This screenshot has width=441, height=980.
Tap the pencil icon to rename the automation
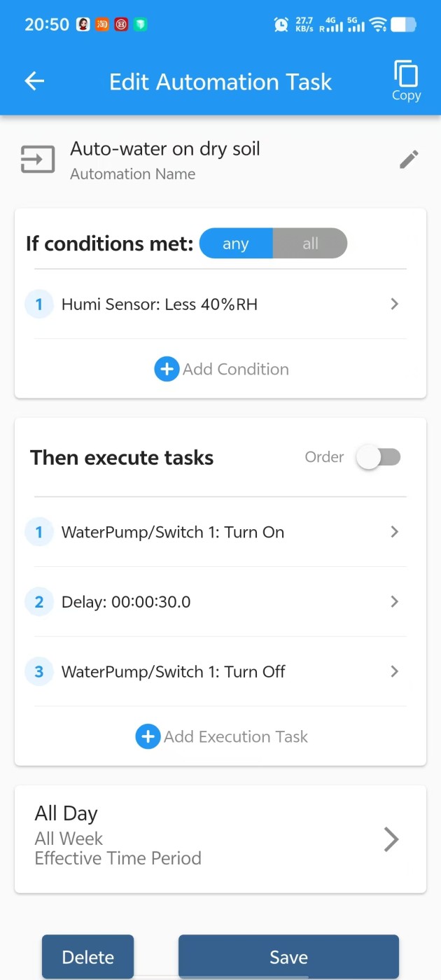point(409,159)
